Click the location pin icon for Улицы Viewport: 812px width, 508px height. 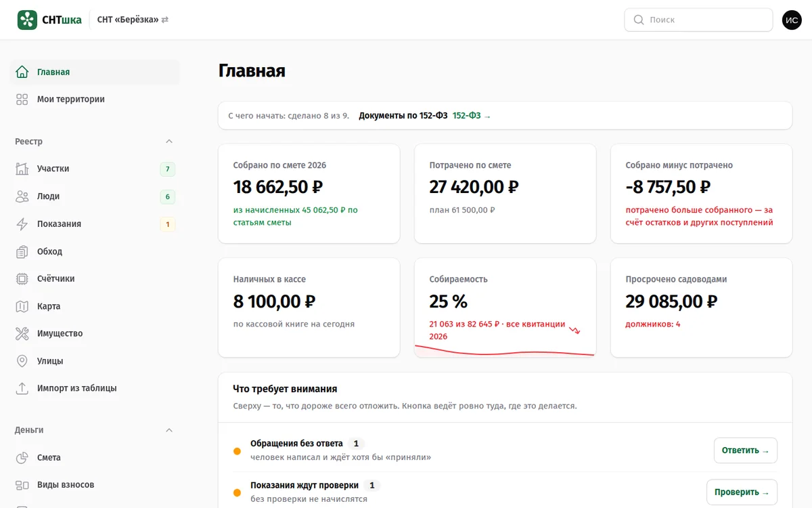[x=22, y=361]
